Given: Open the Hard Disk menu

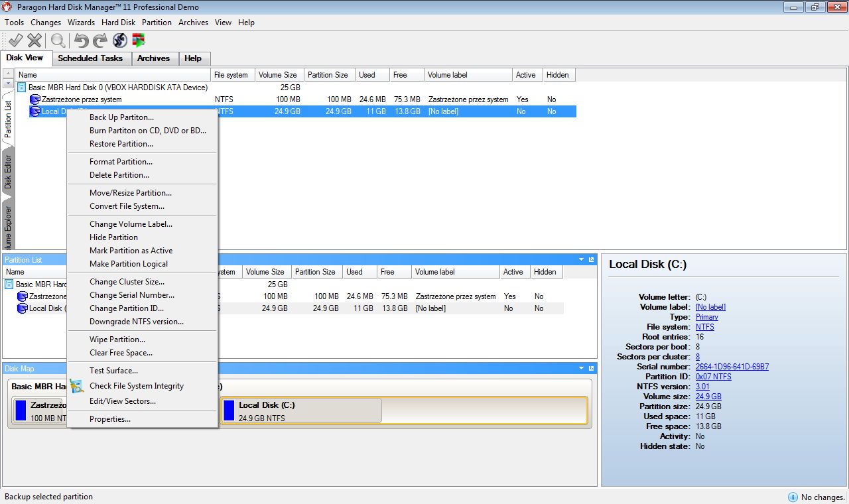Looking at the screenshot, I should [x=118, y=23].
